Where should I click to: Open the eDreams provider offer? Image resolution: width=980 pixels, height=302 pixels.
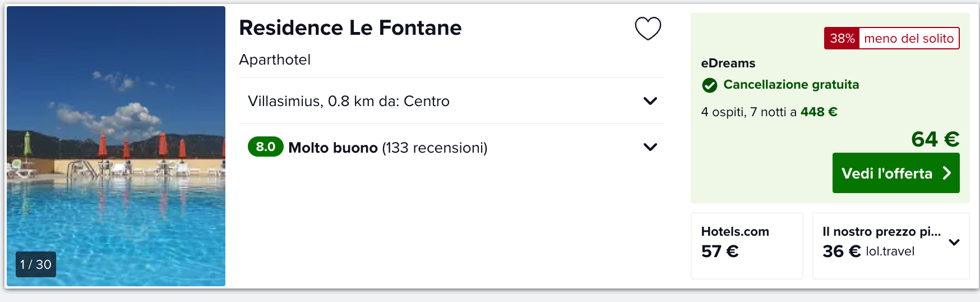click(728, 63)
